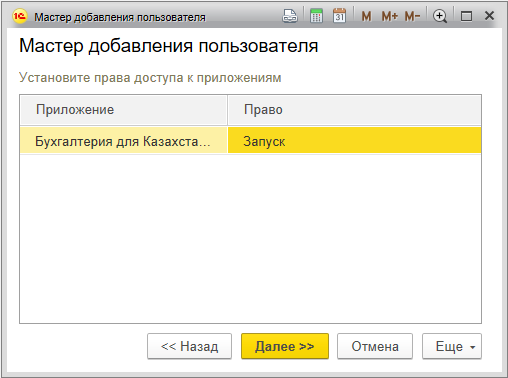Close the user wizard window
Viewport: 508px width, 378px height.
[489, 16]
